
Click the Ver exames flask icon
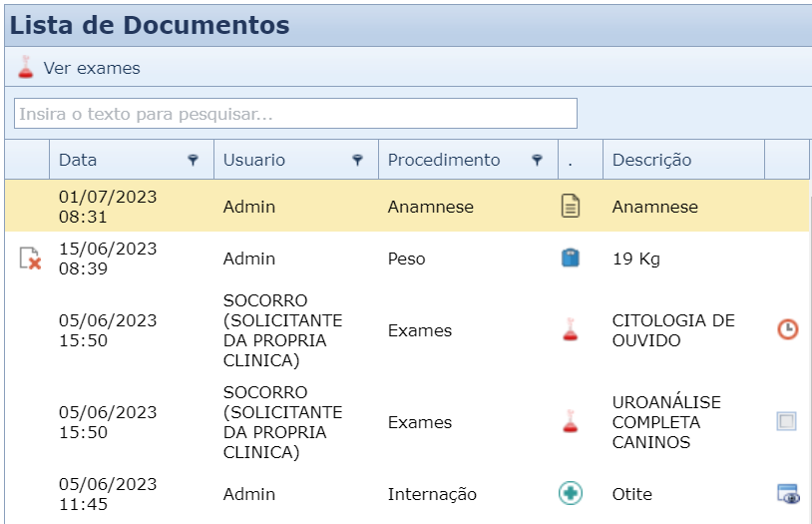tap(26, 68)
